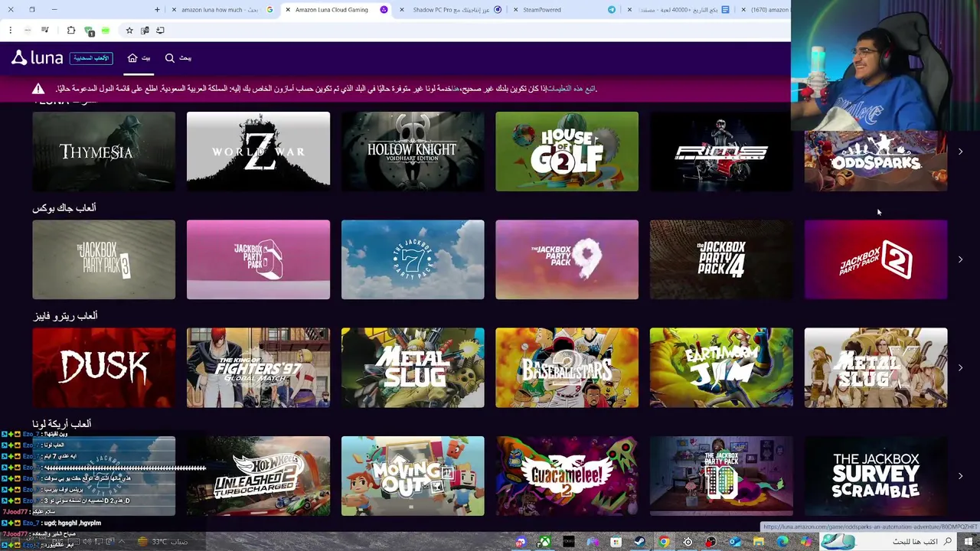Open King of Fighters '97 Global Match tile
Image resolution: width=980 pixels, height=551 pixels.
point(258,367)
